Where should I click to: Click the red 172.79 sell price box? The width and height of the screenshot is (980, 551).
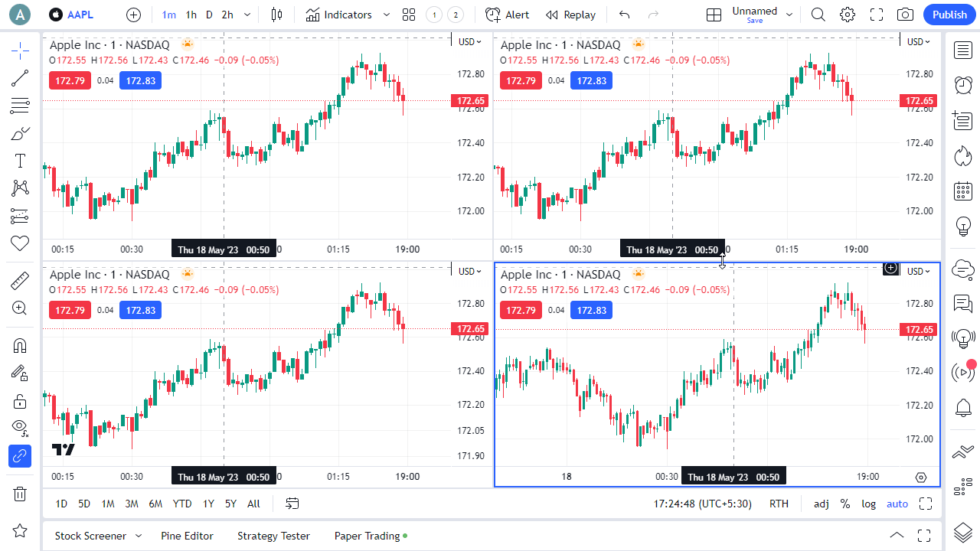click(70, 80)
